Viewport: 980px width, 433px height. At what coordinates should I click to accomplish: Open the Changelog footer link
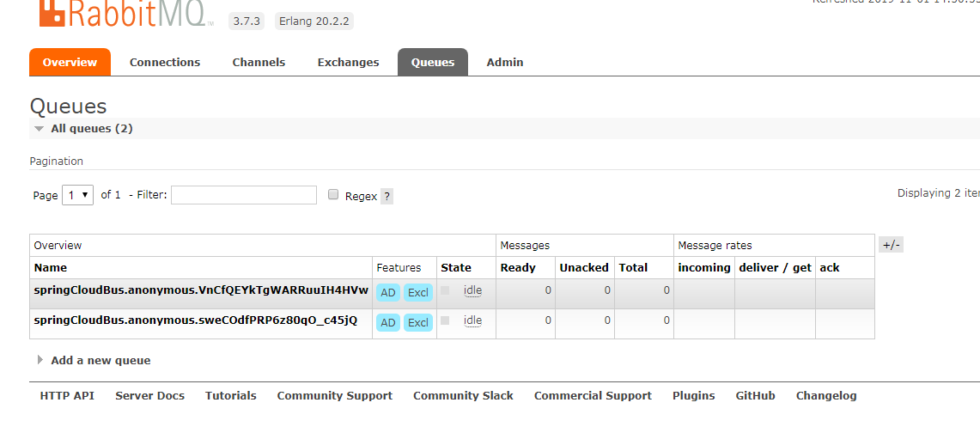click(826, 395)
